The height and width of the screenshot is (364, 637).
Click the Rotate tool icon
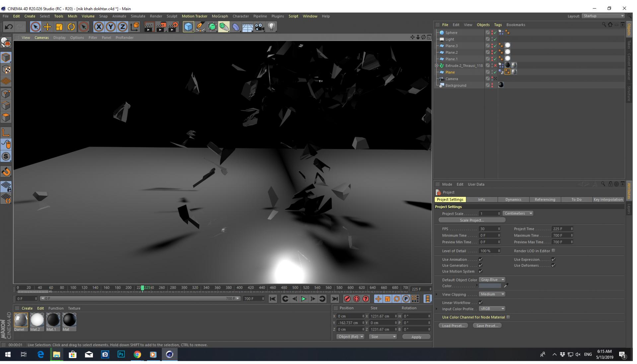point(72,27)
